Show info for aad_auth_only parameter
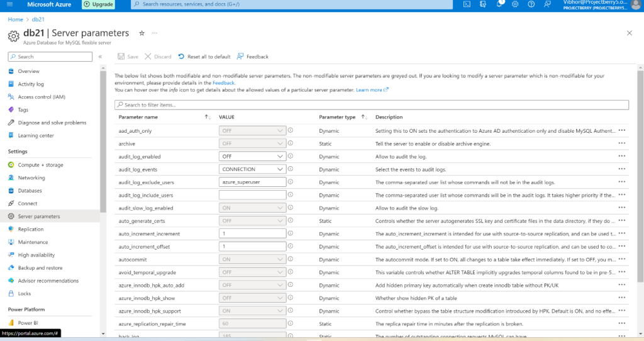Image resolution: width=644 pixels, height=341 pixels. tap(291, 130)
